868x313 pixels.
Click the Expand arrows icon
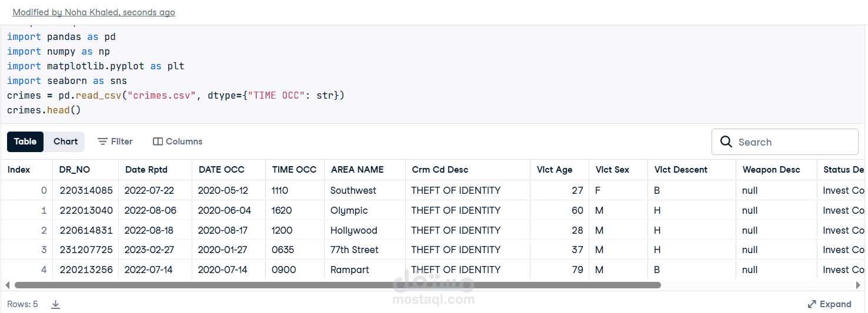click(x=812, y=304)
